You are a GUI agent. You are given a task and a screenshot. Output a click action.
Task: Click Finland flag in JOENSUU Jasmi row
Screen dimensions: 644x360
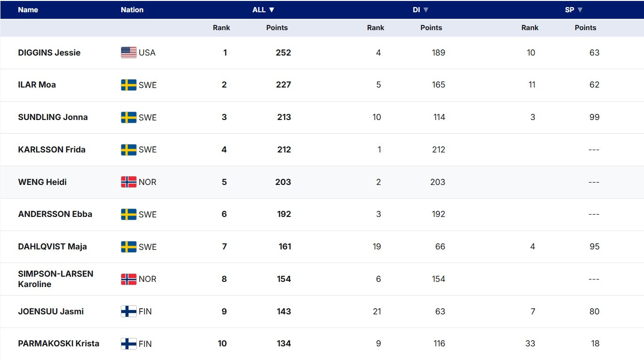128,312
